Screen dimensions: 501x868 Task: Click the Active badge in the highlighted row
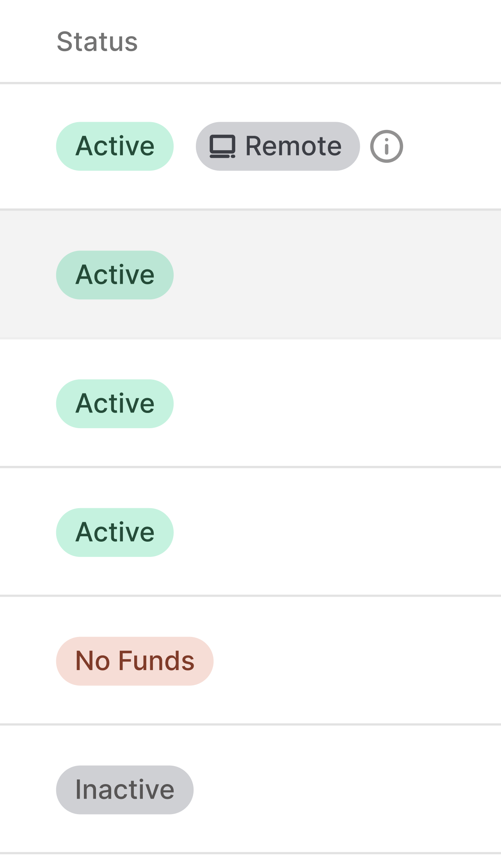115,274
